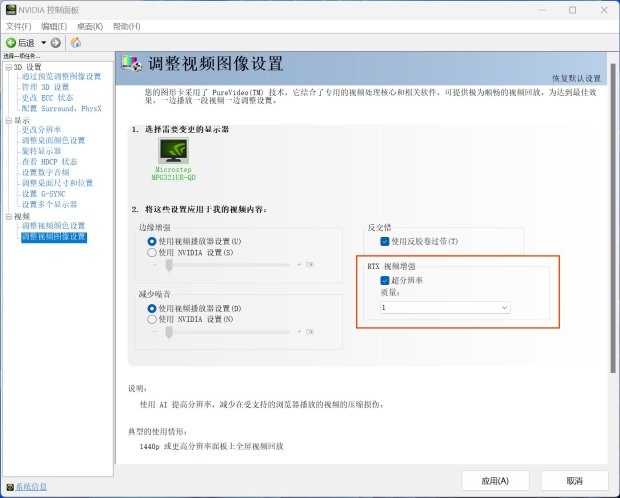This screenshot has height=498, width=620.
Task: Click the Forward arrow icon in toolbar
Action: pyautogui.click(x=56, y=43)
